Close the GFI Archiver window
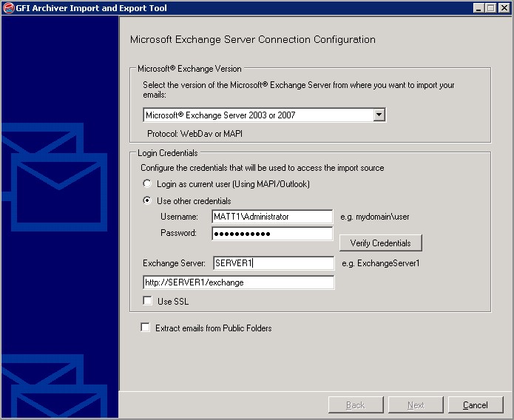The image size is (514, 420). click(504, 8)
